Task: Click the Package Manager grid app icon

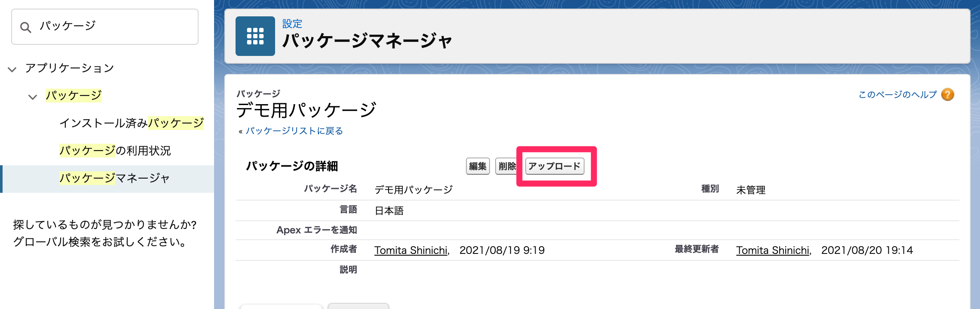Action: click(x=255, y=36)
